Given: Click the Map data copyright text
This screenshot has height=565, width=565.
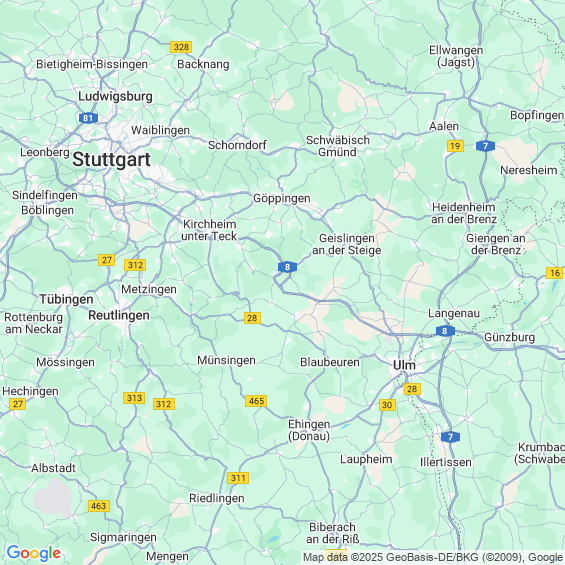Looking at the screenshot, I should 433,557.
